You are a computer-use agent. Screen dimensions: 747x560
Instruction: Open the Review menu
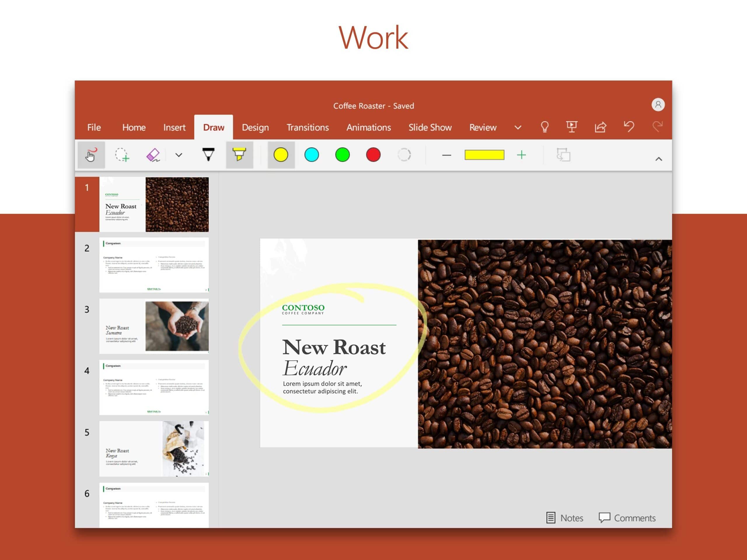[482, 128]
